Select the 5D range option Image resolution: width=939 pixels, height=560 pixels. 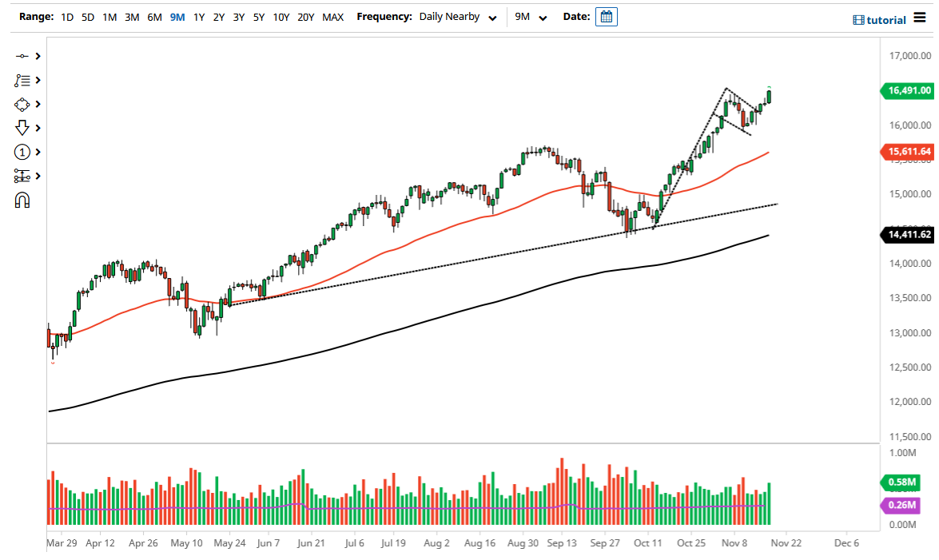(x=88, y=17)
